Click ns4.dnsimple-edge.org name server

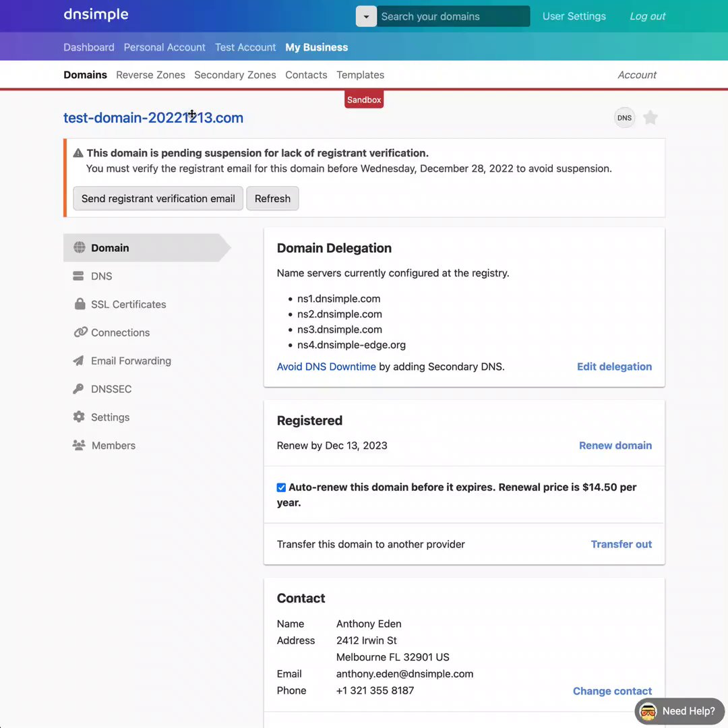coord(351,345)
